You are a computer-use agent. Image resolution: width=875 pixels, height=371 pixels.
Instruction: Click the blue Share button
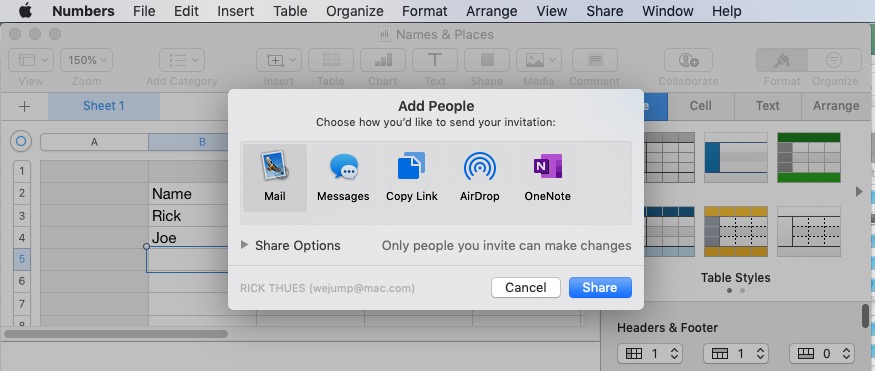click(600, 287)
